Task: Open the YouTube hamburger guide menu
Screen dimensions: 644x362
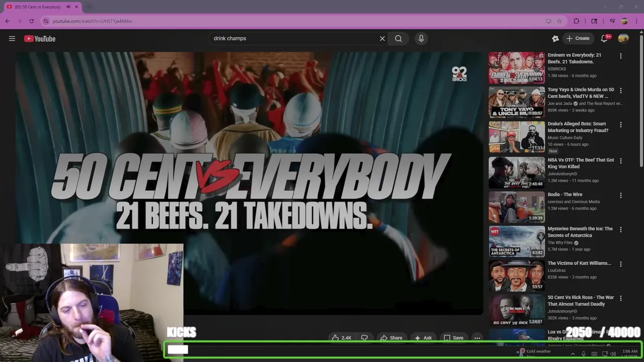Action: click(12, 39)
